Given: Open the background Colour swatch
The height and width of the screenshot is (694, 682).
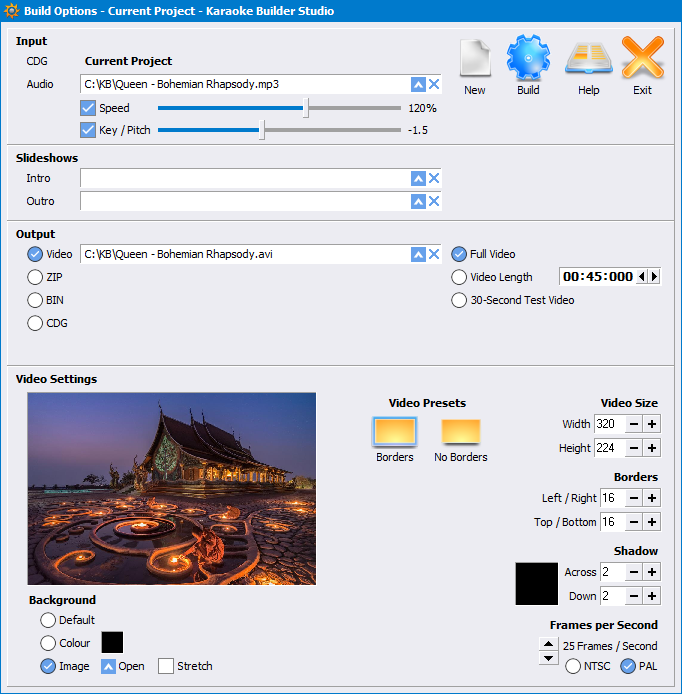Looking at the screenshot, I should tap(112, 643).
